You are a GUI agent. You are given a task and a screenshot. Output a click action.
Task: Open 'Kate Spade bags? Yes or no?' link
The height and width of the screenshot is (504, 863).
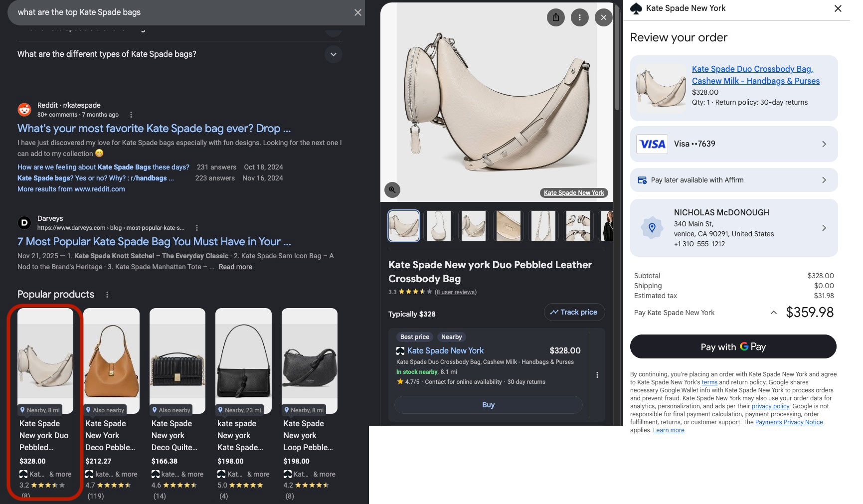pyautogui.click(x=96, y=178)
